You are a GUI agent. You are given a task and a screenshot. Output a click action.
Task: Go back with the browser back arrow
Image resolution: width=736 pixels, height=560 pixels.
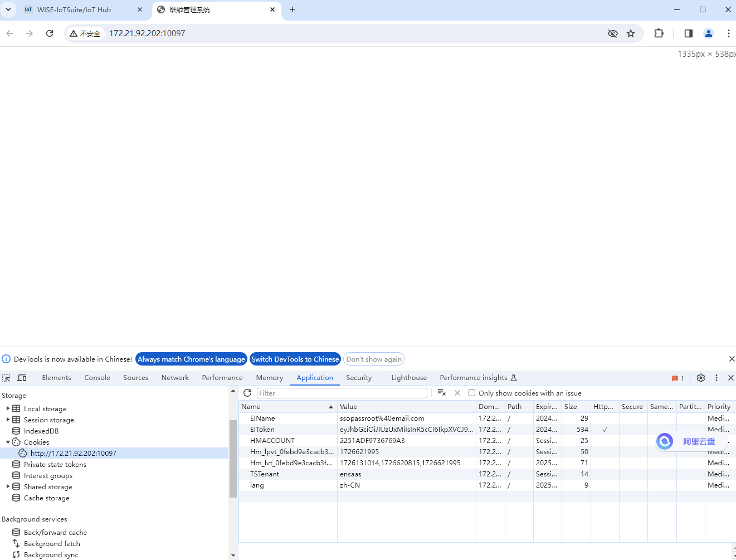point(9,33)
